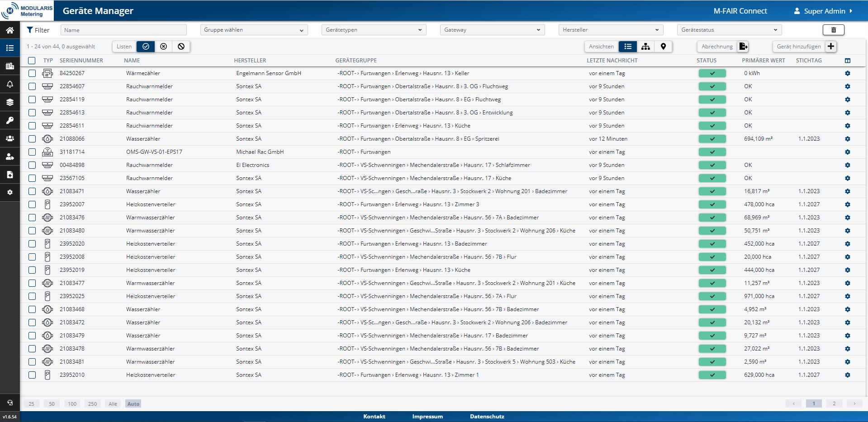
Task: Tick the select-all checkbox in header
Action: (32, 61)
